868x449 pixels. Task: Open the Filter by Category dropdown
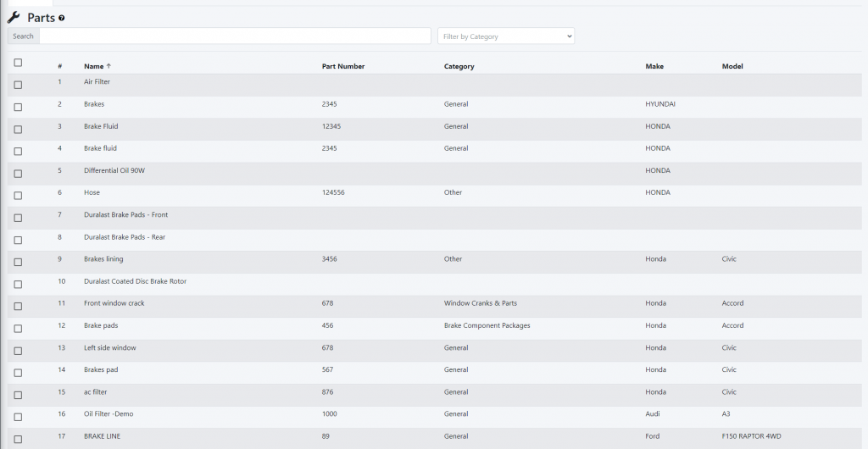pos(506,36)
